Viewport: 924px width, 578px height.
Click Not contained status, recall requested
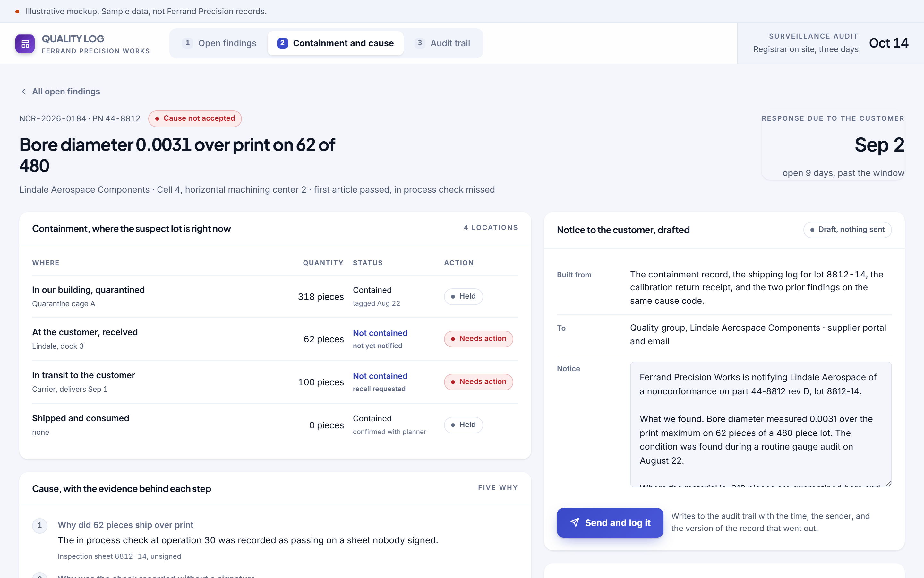click(x=380, y=376)
